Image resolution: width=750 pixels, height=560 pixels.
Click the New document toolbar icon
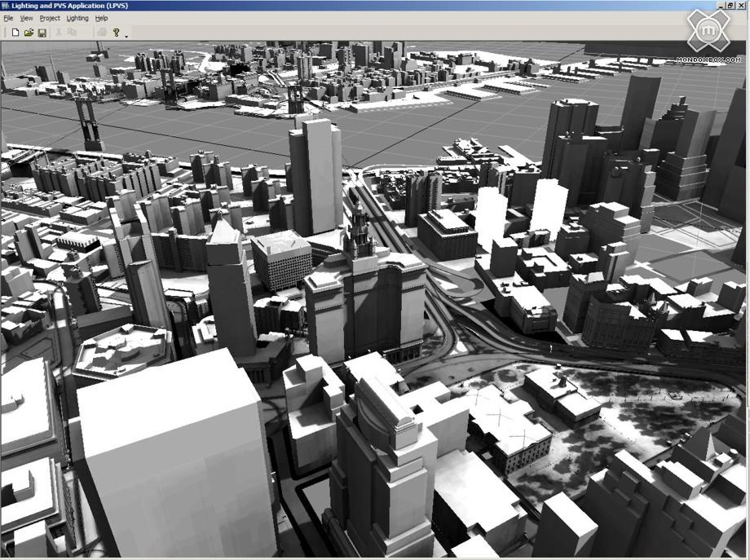tap(15, 33)
